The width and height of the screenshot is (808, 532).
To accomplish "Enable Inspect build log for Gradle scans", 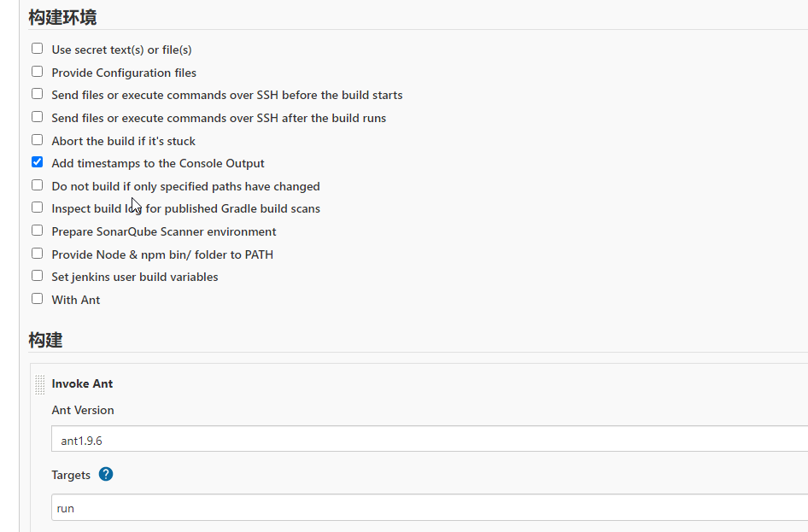I will click(37, 208).
